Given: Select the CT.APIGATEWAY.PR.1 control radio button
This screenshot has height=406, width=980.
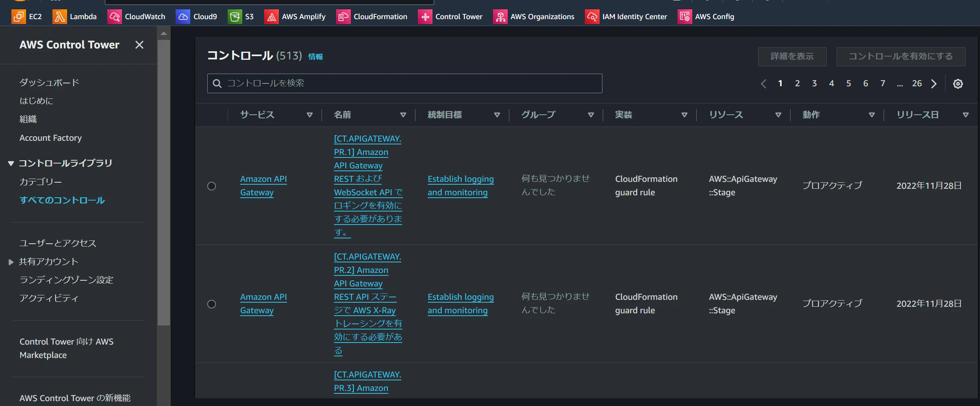Looking at the screenshot, I should click(x=211, y=186).
